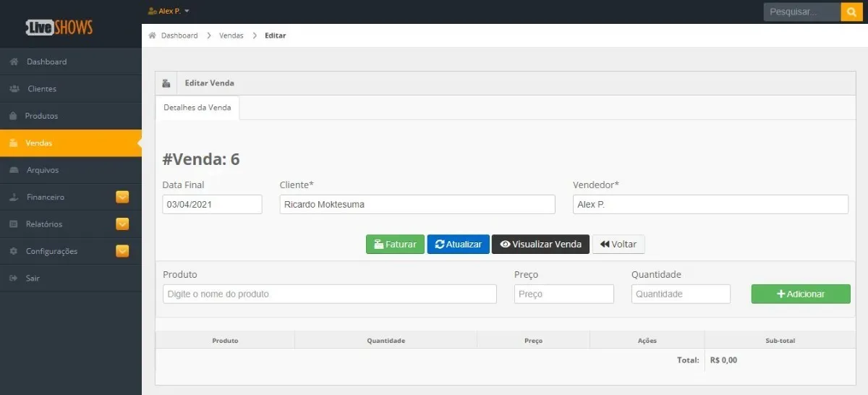
Task: Click the Quantidade column header in table
Action: click(386, 340)
